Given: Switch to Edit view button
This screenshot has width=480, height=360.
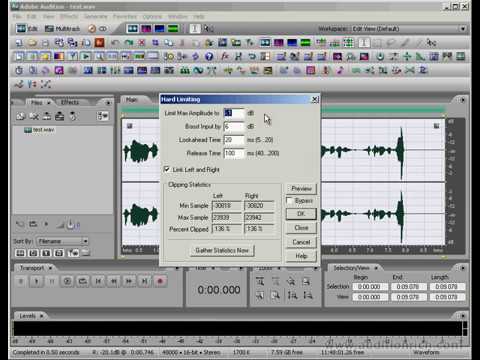Looking at the screenshot, I should (x=27, y=29).
